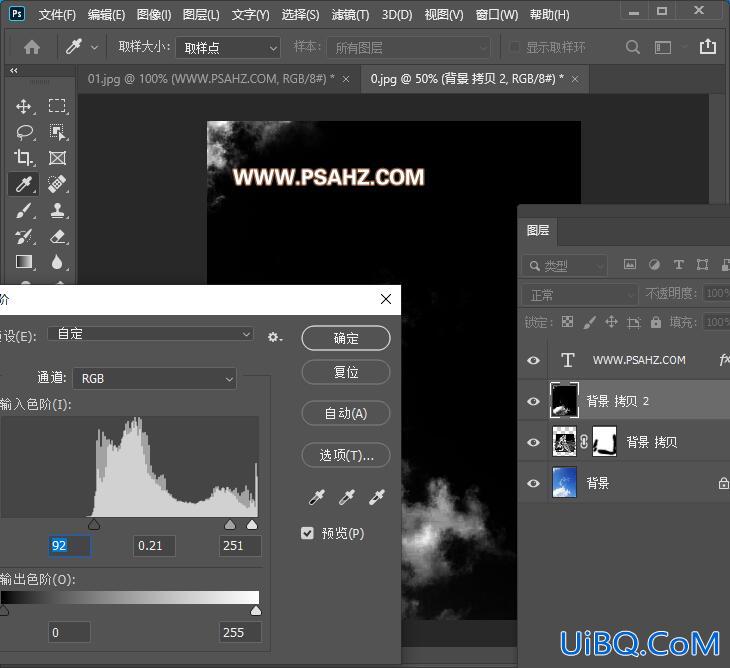
Task: Open the 样本 所有图层 dropdown
Action: 408,47
